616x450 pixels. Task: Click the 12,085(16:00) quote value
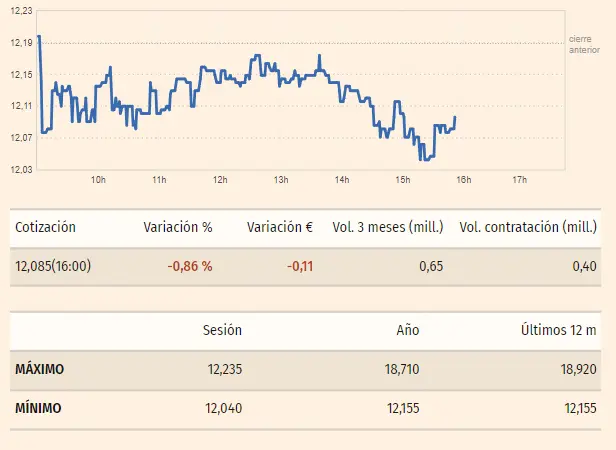point(53,265)
